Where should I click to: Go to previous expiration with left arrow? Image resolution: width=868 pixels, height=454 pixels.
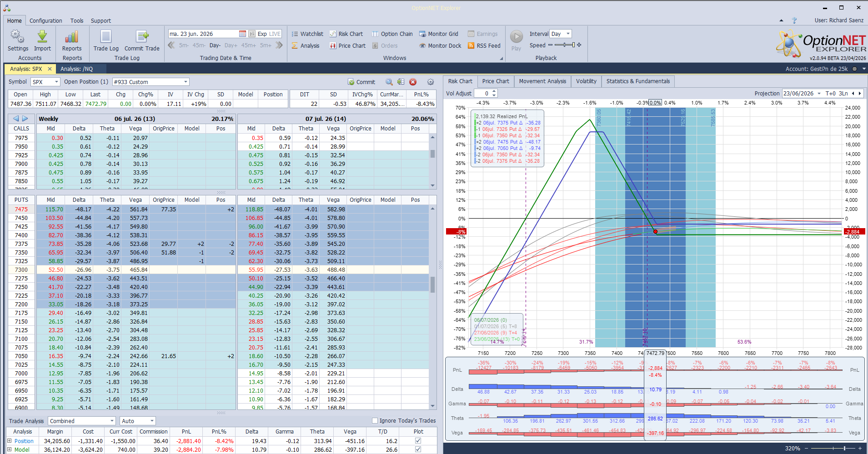pos(16,119)
